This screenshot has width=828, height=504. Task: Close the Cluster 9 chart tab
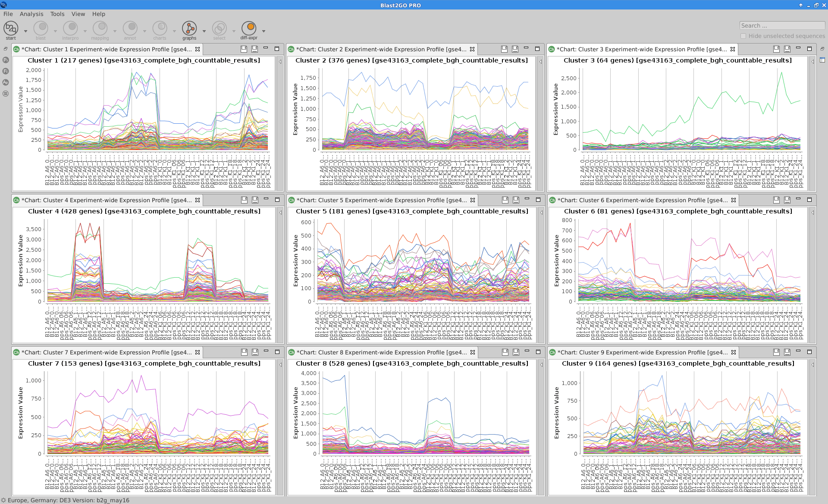coord(734,352)
